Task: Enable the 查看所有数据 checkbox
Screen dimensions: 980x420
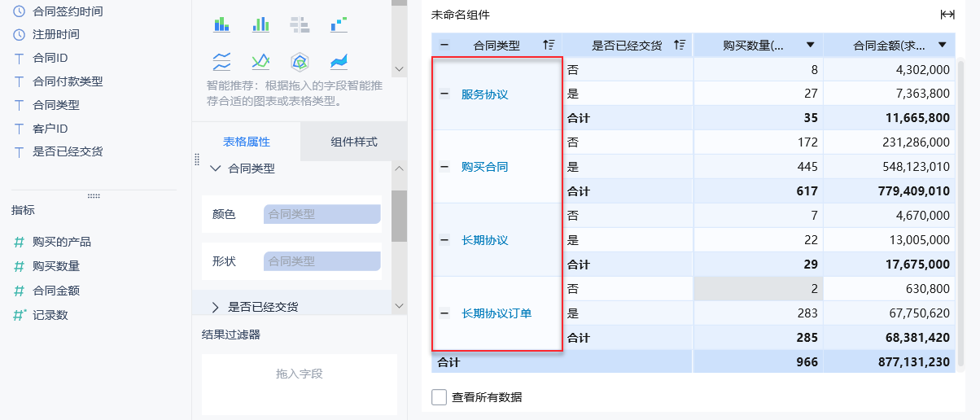Action: pos(440,397)
